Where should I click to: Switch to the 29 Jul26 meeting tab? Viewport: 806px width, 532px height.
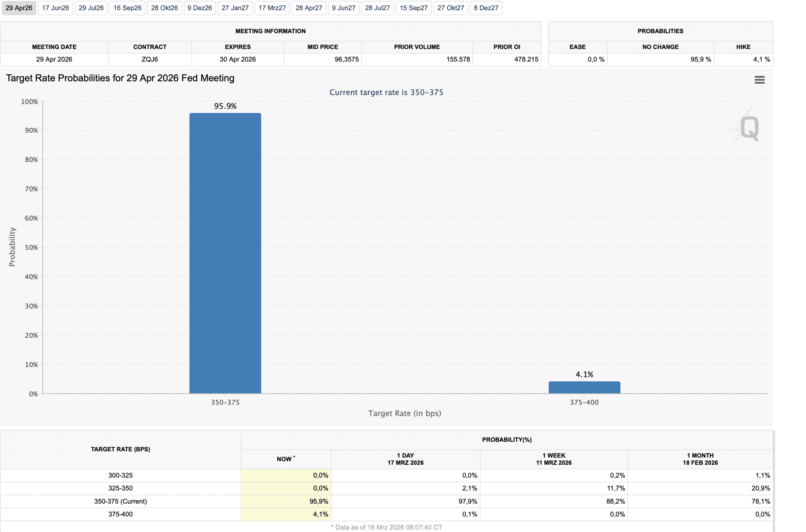tap(91, 8)
